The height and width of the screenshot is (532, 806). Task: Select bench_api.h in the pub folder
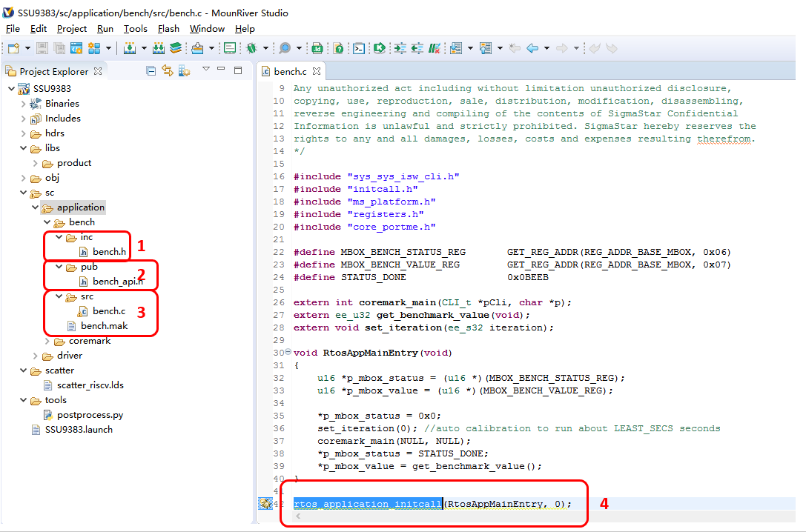click(117, 282)
